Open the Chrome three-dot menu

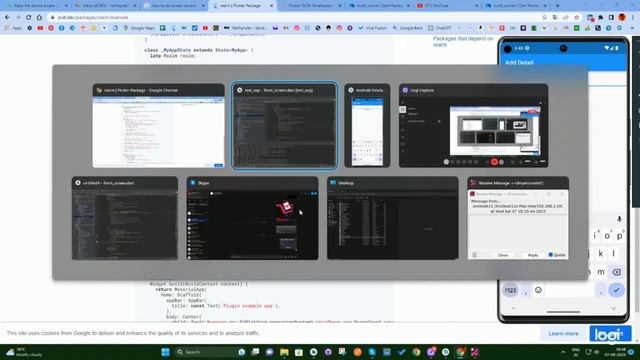[x=633, y=18]
